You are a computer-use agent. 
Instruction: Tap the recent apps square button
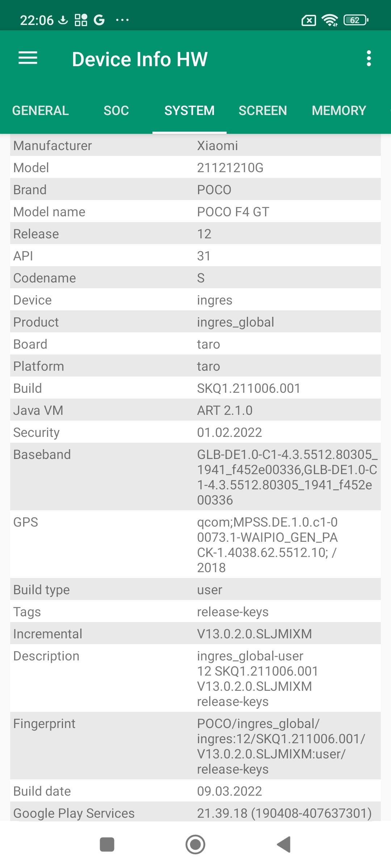107,844
